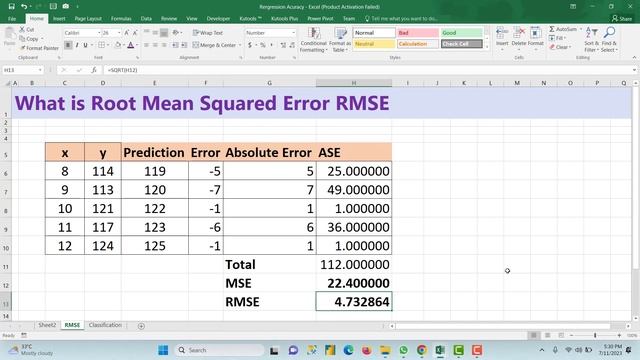Apply fill color bucket

[x=118, y=45]
